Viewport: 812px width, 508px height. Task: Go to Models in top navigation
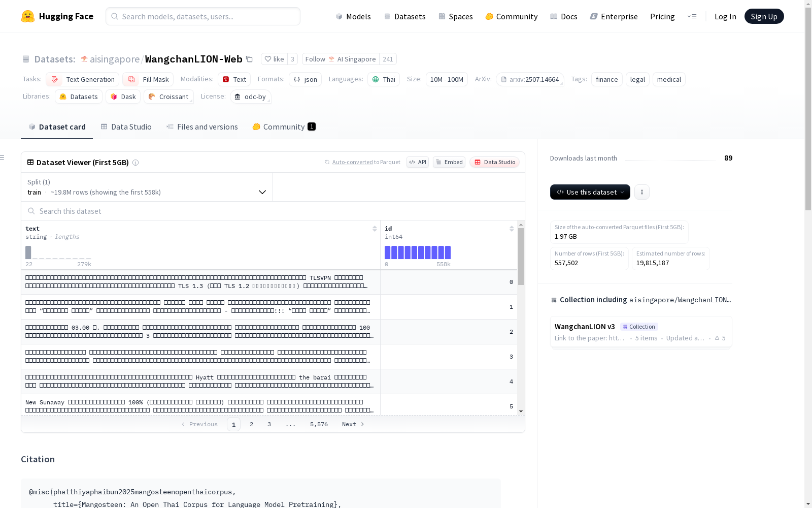pyautogui.click(x=353, y=16)
